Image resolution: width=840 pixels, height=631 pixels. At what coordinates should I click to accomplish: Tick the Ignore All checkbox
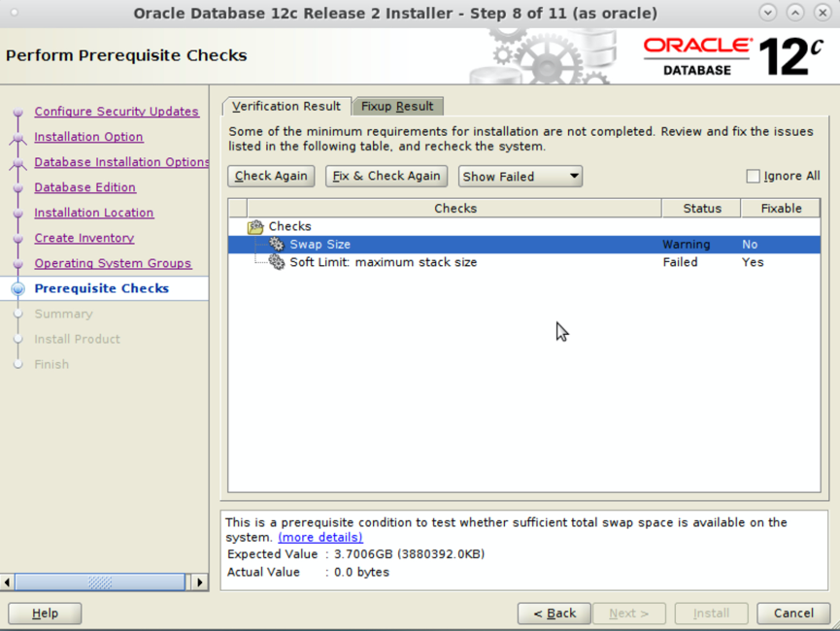pos(753,177)
